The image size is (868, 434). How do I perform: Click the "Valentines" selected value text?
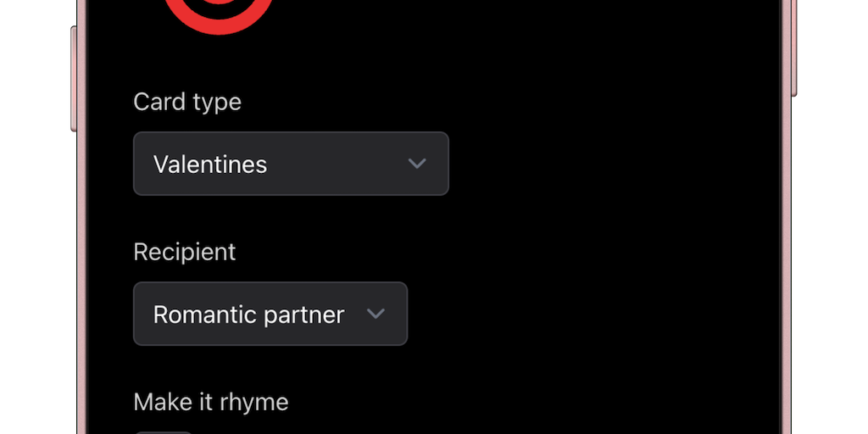pyautogui.click(x=210, y=164)
